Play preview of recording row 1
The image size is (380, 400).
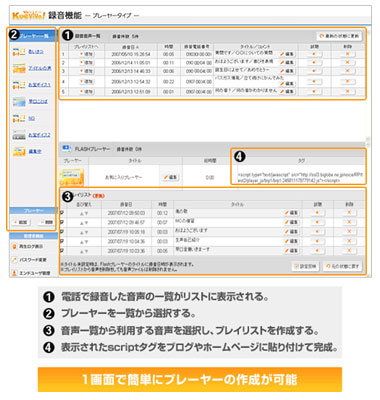coord(314,54)
